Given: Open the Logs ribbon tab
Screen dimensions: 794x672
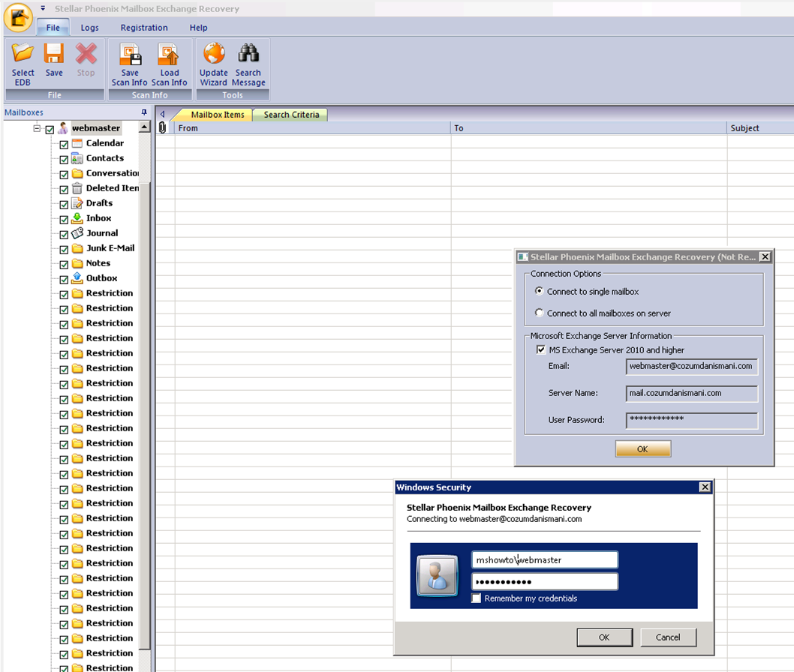Looking at the screenshot, I should pos(89,28).
